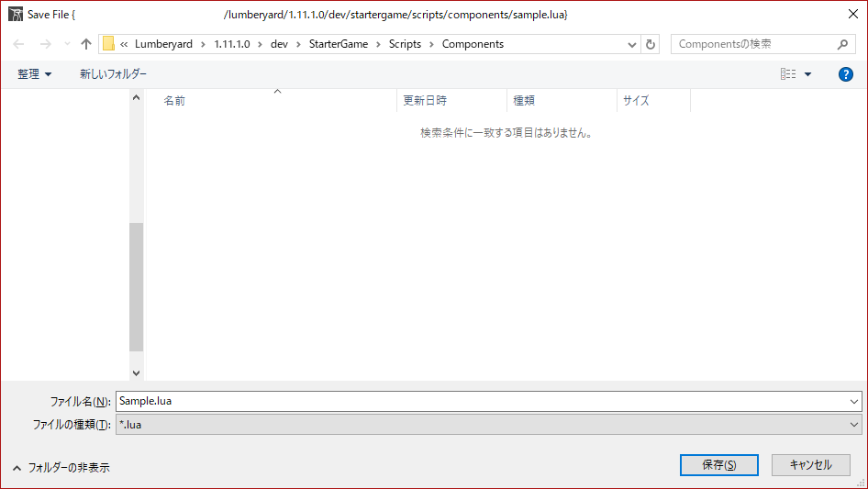Image resolution: width=868 pixels, height=489 pixels.
Task: Go up one folder level
Action: click(86, 44)
